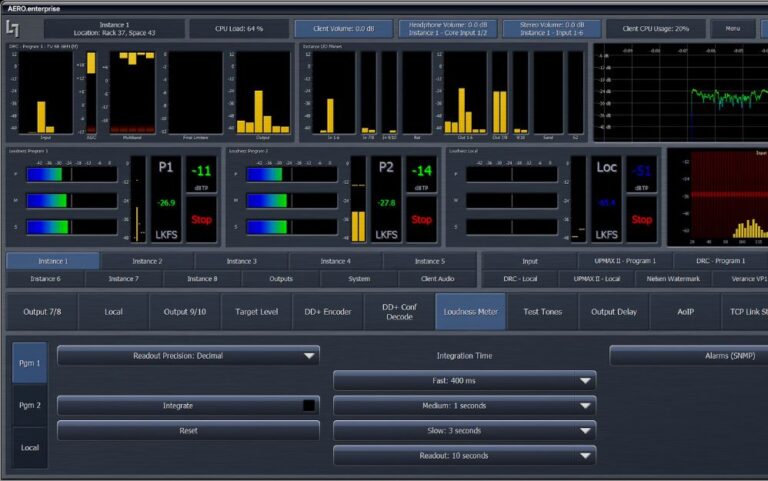Open the Readout Precision: Decimal dropdown

188,355
